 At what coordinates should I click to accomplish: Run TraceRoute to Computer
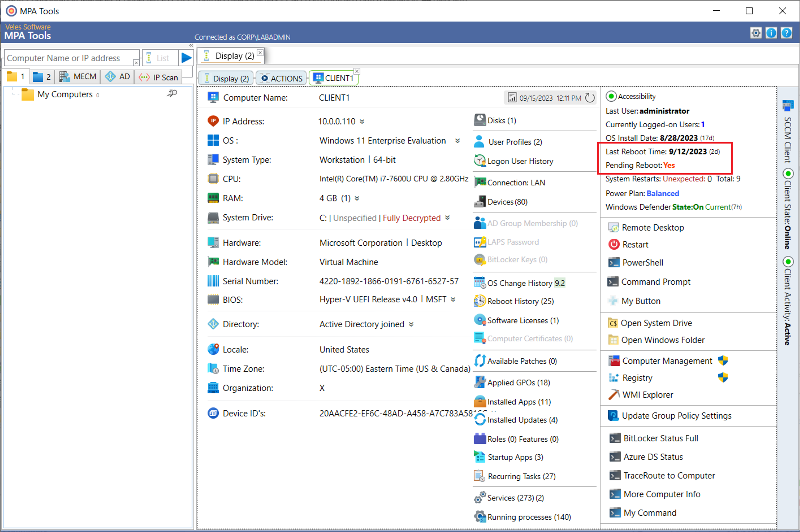662,475
